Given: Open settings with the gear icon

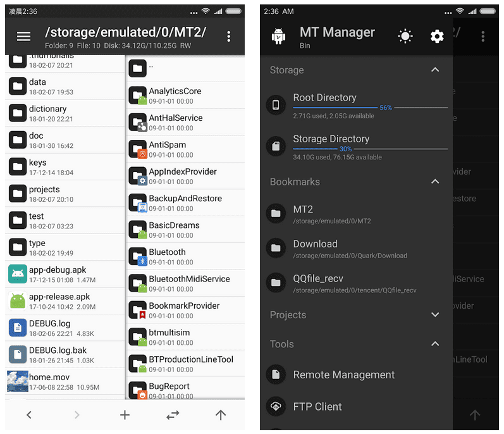Looking at the screenshot, I should tap(437, 36).
